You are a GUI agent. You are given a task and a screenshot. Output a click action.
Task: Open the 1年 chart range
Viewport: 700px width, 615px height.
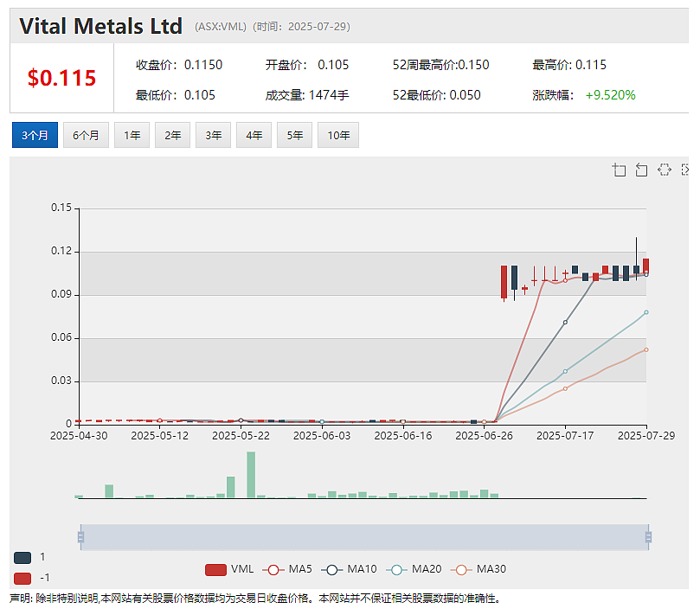tap(132, 135)
